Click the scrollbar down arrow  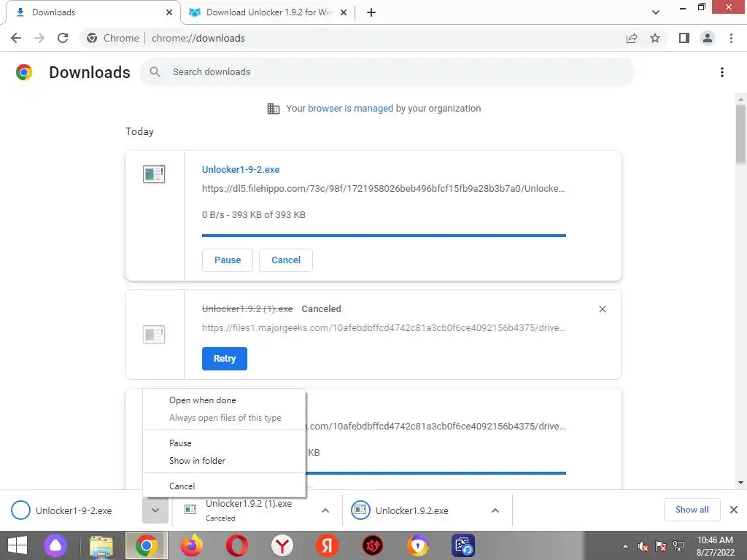[x=740, y=483]
